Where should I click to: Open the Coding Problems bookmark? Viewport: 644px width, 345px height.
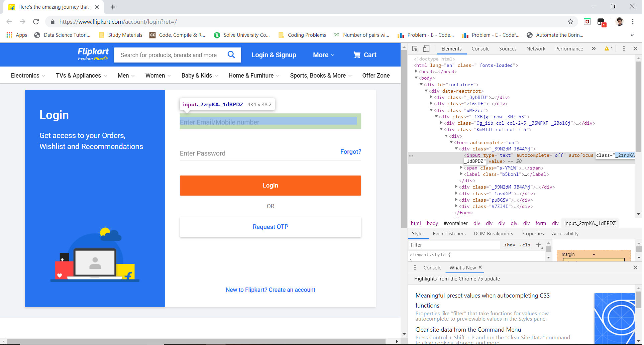point(302,35)
